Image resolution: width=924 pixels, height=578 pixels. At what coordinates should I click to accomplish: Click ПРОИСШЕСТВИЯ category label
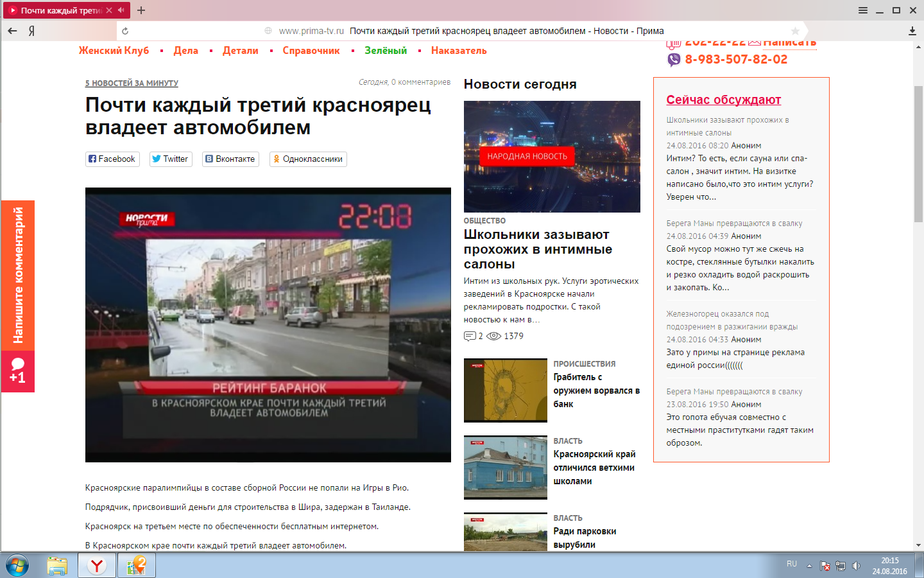pos(585,364)
